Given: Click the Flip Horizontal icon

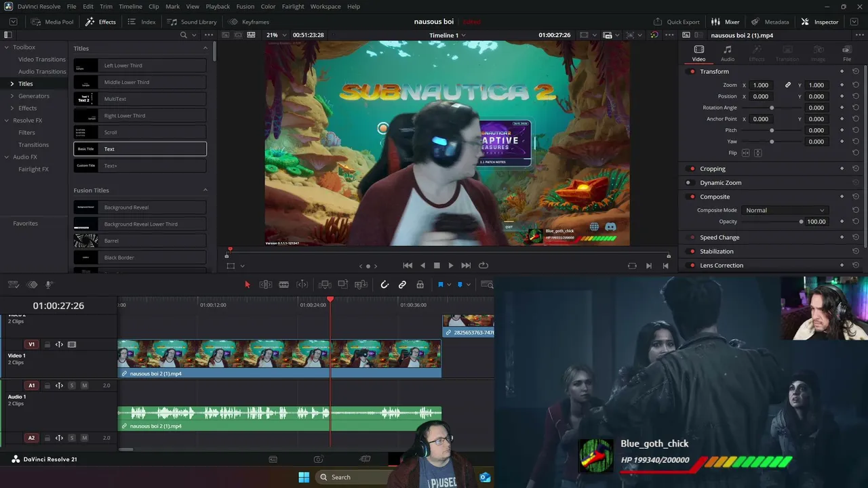Looking at the screenshot, I should coord(746,153).
